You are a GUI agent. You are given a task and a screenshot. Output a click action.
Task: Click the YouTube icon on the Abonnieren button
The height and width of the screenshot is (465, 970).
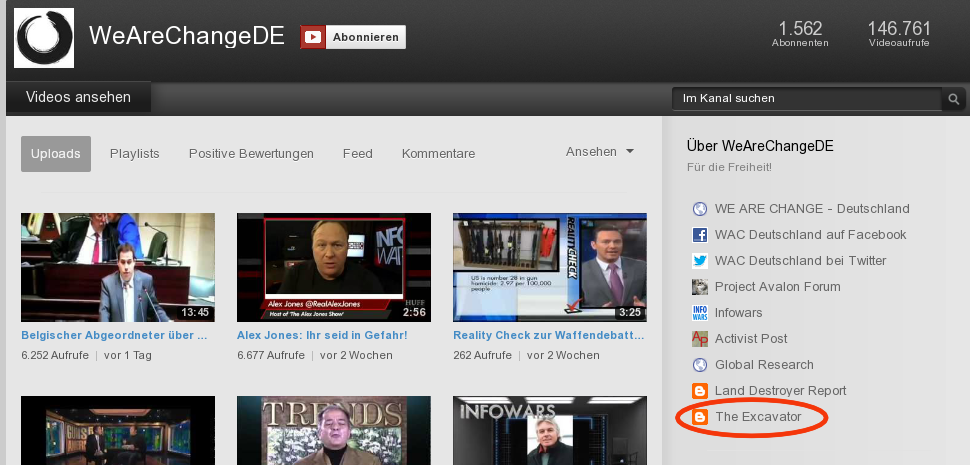click(313, 37)
